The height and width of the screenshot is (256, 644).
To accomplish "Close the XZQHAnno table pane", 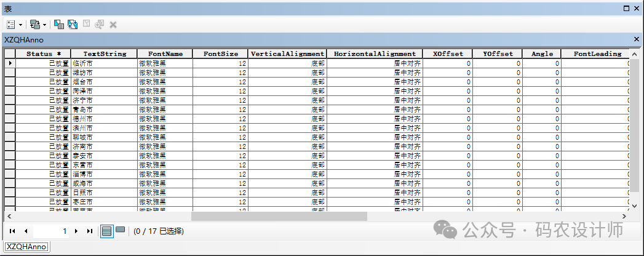I will (x=637, y=39).
